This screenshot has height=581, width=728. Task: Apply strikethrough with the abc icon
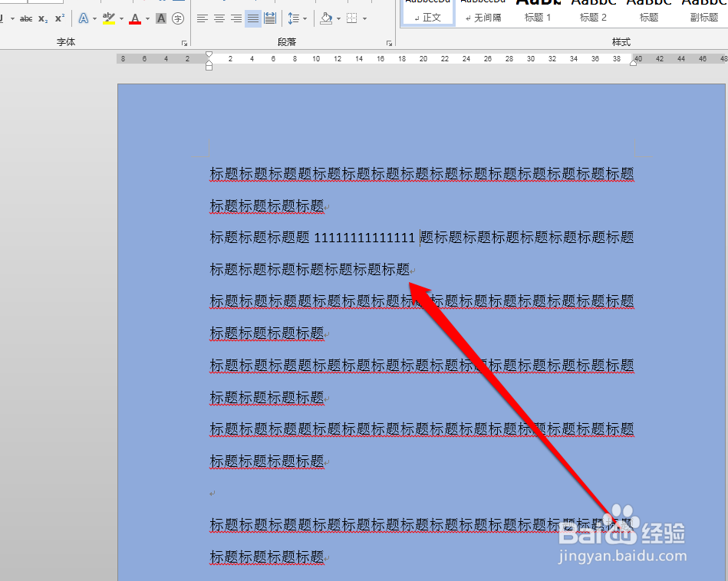click(x=26, y=18)
